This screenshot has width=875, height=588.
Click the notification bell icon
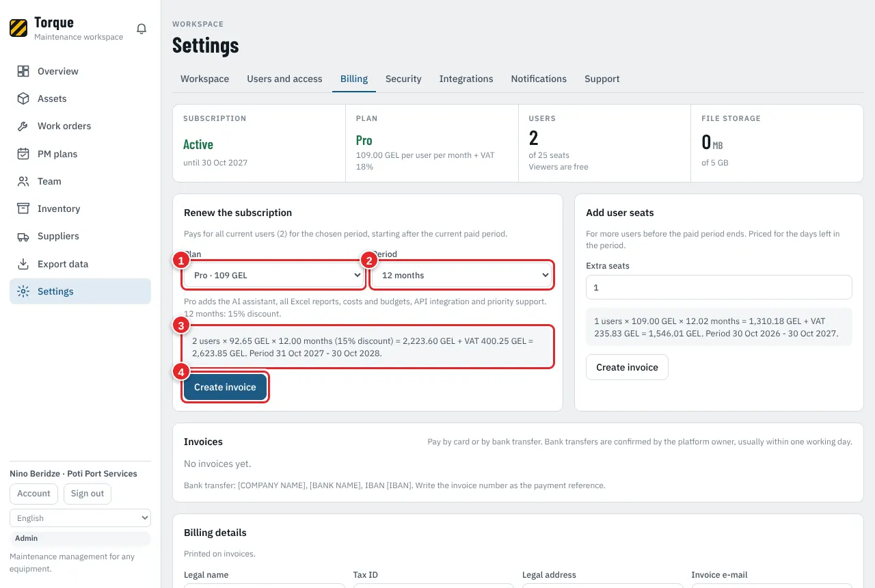click(x=142, y=29)
